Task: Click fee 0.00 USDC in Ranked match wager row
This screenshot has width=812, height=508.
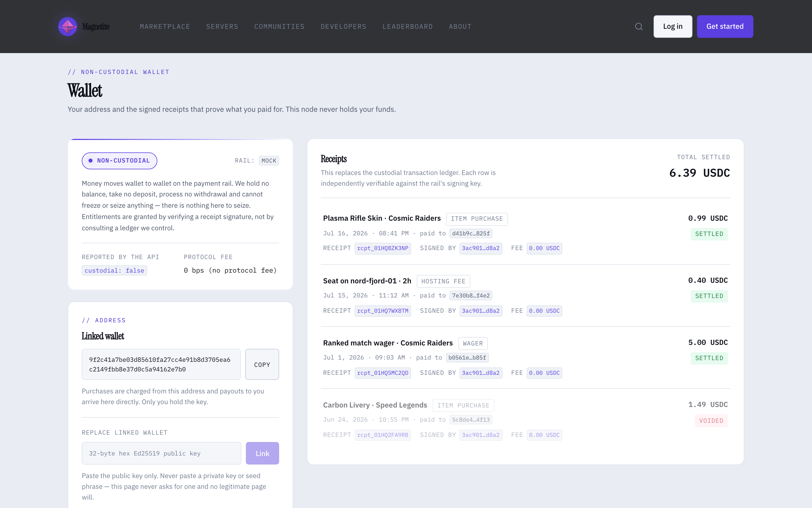Action: click(544, 373)
